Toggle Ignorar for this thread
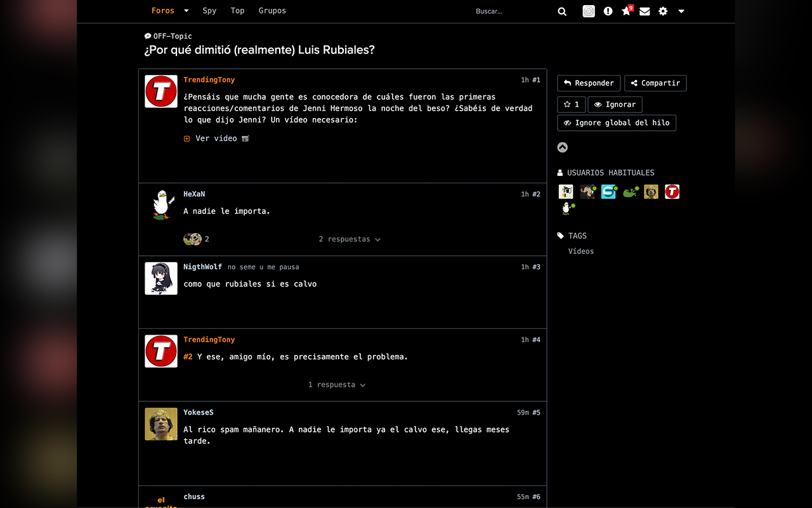The height and width of the screenshot is (508, 812). (615, 105)
